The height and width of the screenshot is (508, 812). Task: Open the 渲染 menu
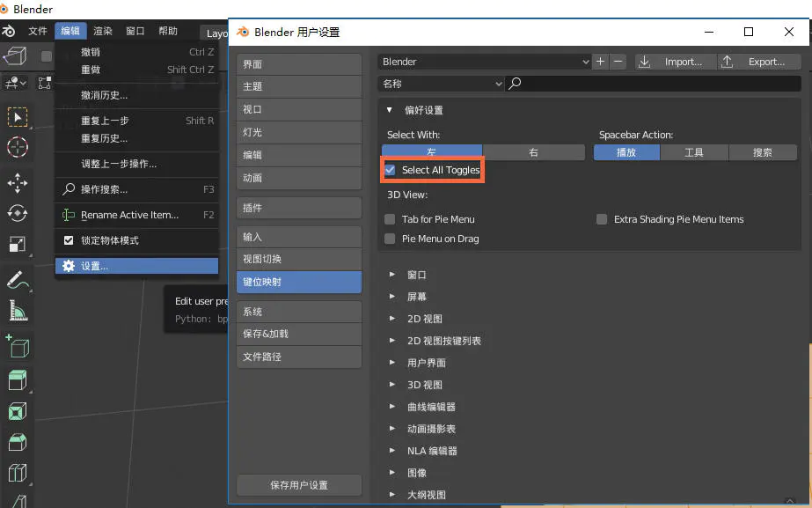coord(103,31)
